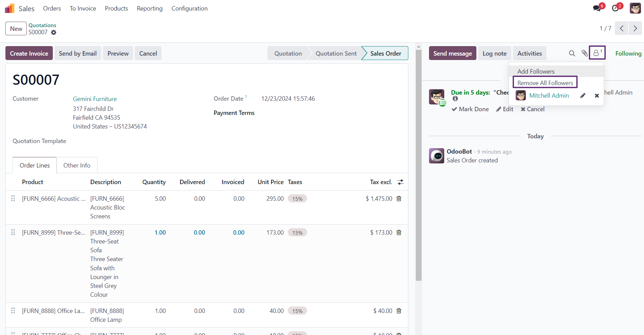Click the Log note button
Screen dimensions: 644x335
coord(494,53)
